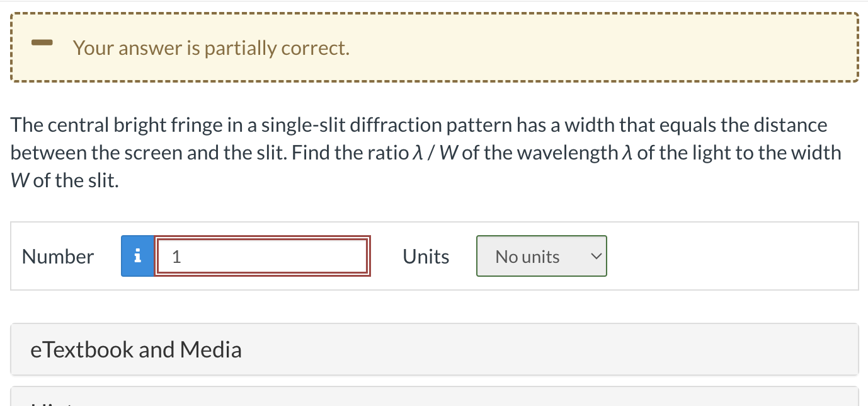Click the Your answer is partially correct banner
This screenshot has height=406, width=868.
pyautogui.click(x=211, y=47)
